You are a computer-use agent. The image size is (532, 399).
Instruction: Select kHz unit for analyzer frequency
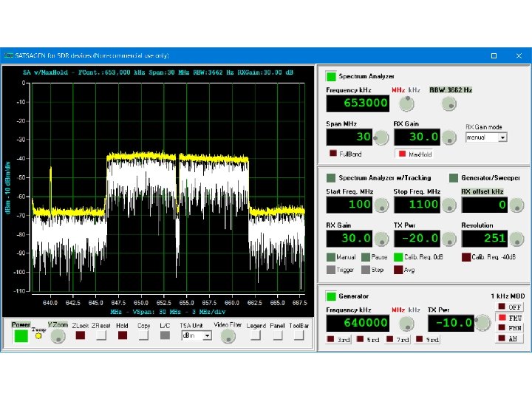415,90
